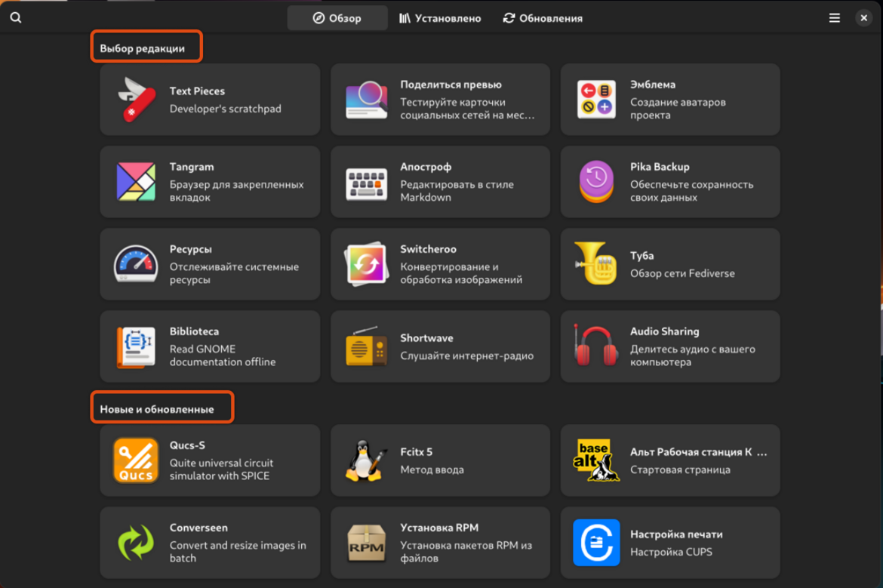The image size is (883, 588).
Task: Switch to the Обзор tab
Action: (337, 18)
